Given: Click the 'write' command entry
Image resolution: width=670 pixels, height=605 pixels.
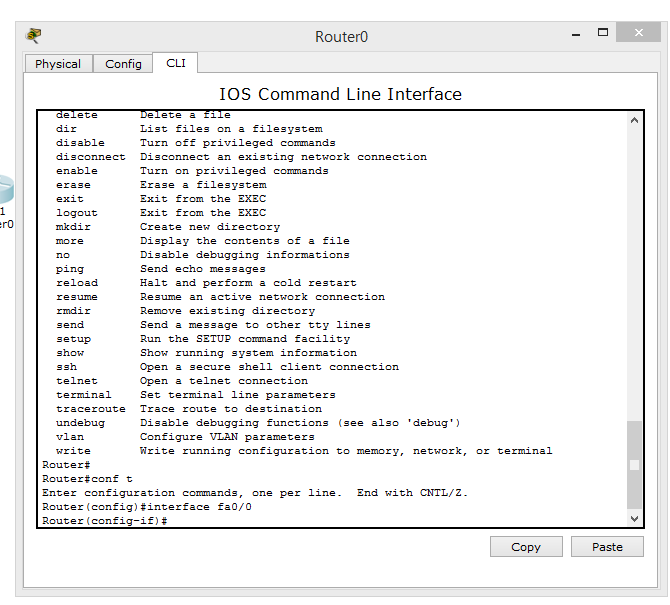Looking at the screenshot, I should [x=304, y=451].
